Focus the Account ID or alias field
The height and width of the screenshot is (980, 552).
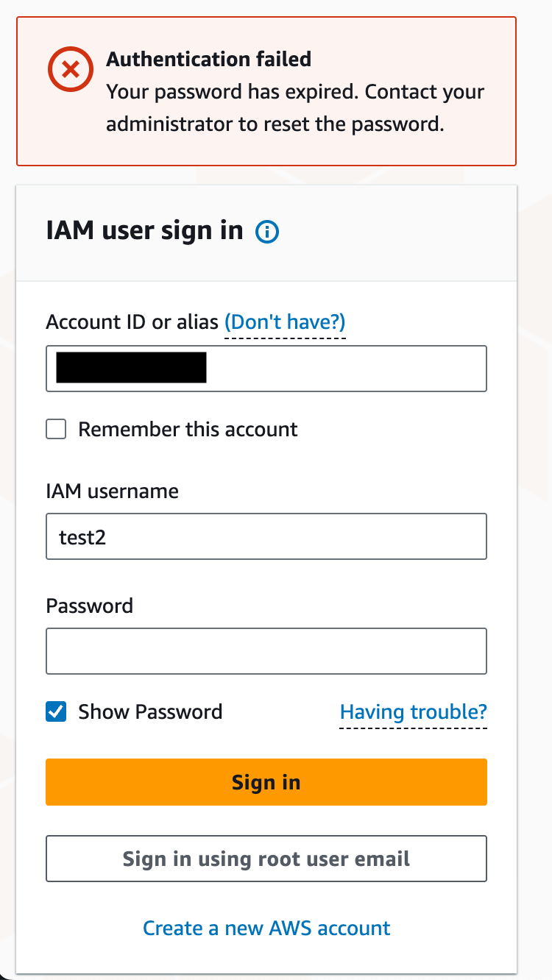pos(266,368)
